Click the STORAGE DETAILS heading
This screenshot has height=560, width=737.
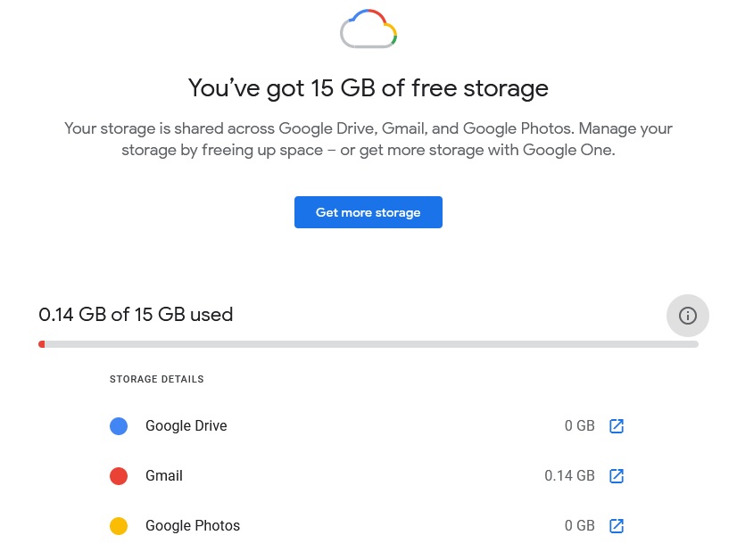pos(156,379)
